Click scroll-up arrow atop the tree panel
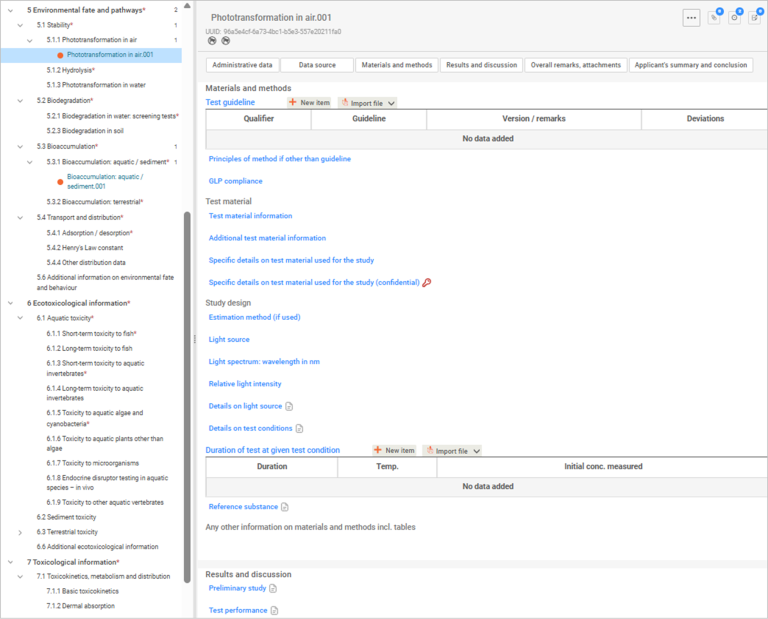768x619 pixels. (187, 6)
